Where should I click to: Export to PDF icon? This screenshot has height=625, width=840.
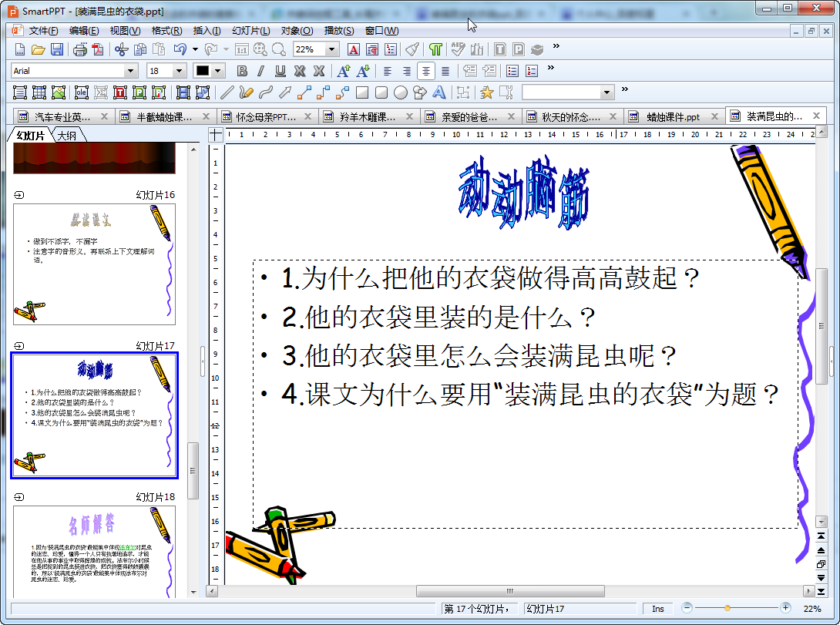pyautogui.click(x=98, y=50)
